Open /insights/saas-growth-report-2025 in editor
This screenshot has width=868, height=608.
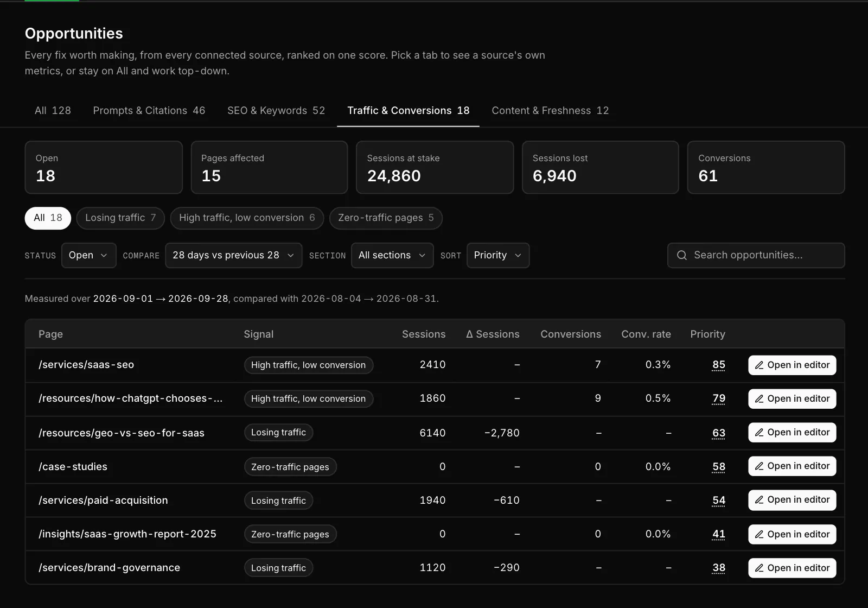point(792,535)
